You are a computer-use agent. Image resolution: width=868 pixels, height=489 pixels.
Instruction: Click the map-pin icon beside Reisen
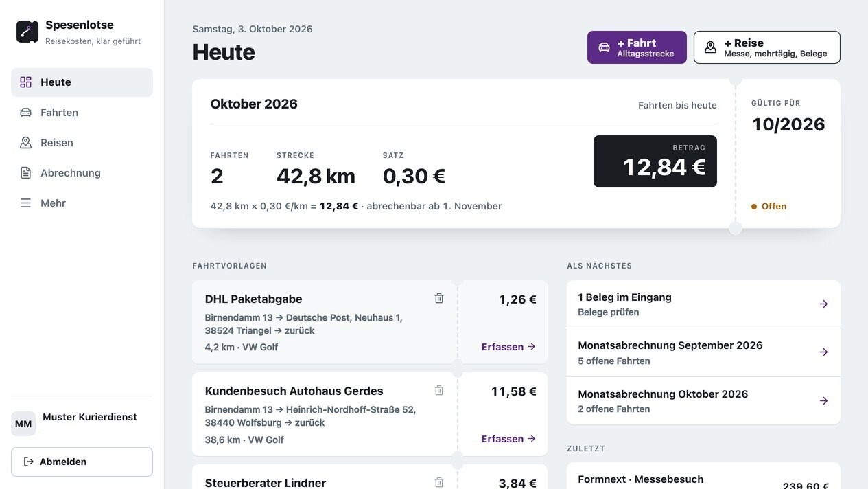pyautogui.click(x=25, y=143)
